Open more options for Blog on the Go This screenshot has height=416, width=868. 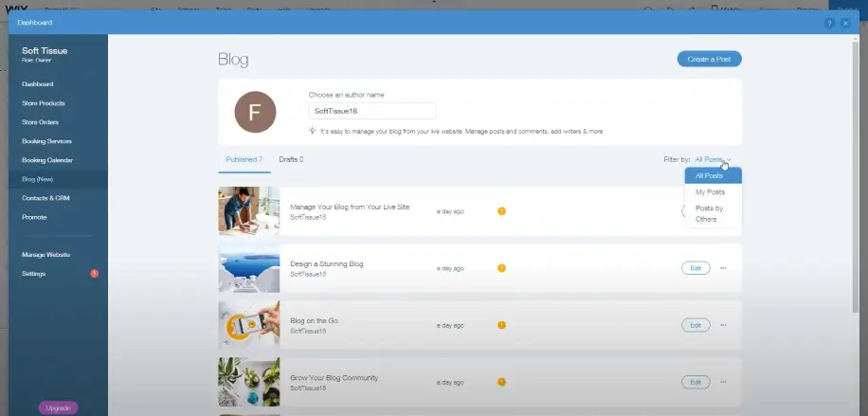coord(723,325)
